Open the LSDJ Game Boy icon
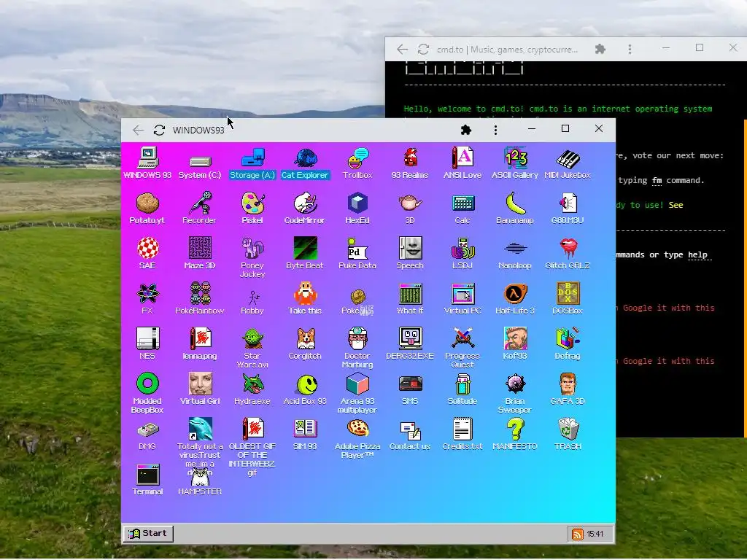This screenshot has height=560, width=747. pos(462,249)
